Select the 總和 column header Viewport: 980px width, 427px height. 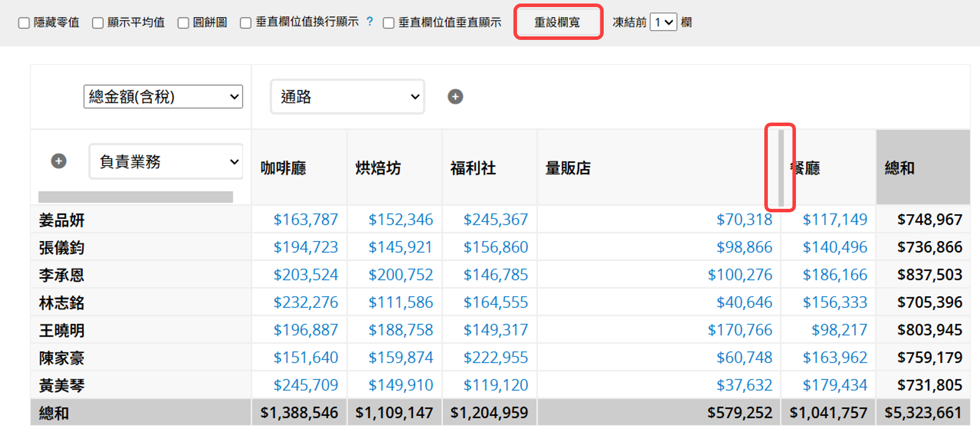coord(900,168)
